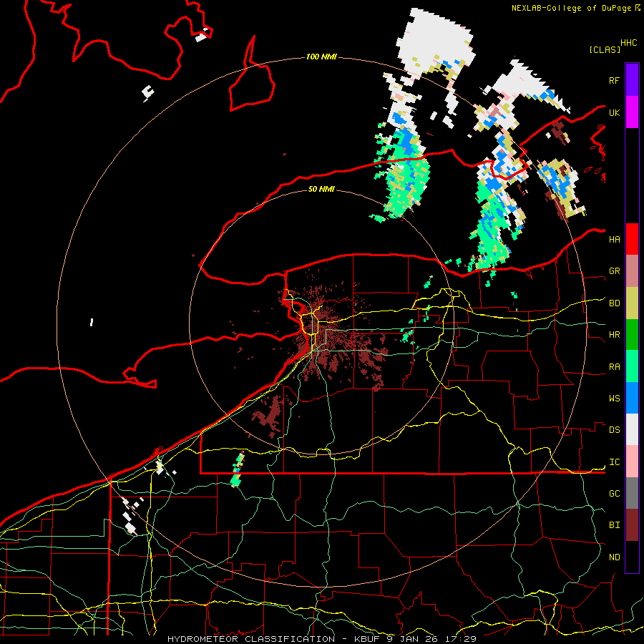The image size is (644, 644).
Task: Click the GC gray legend swatch
Action: [x=632, y=493]
